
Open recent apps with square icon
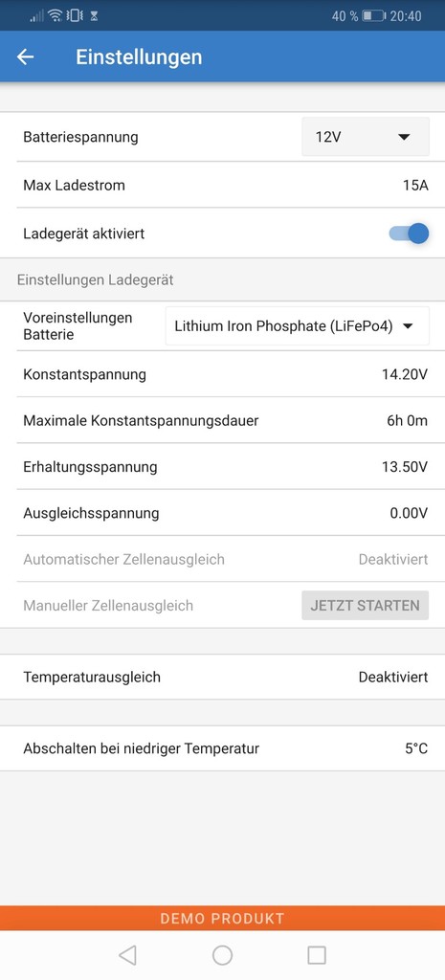pos(317,954)
